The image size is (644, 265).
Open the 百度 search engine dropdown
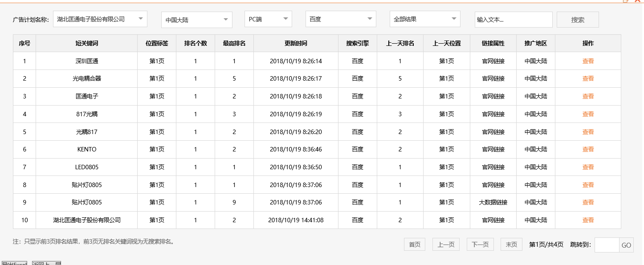[340, 19]
